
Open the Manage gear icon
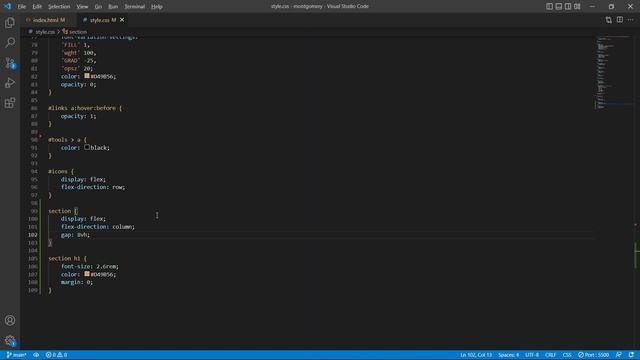[10, 340]
